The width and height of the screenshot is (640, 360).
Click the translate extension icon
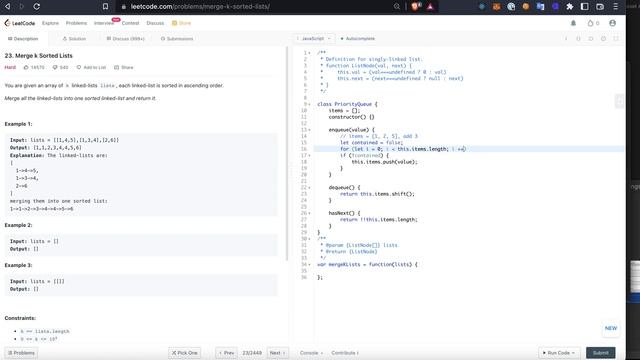[540, 7]
